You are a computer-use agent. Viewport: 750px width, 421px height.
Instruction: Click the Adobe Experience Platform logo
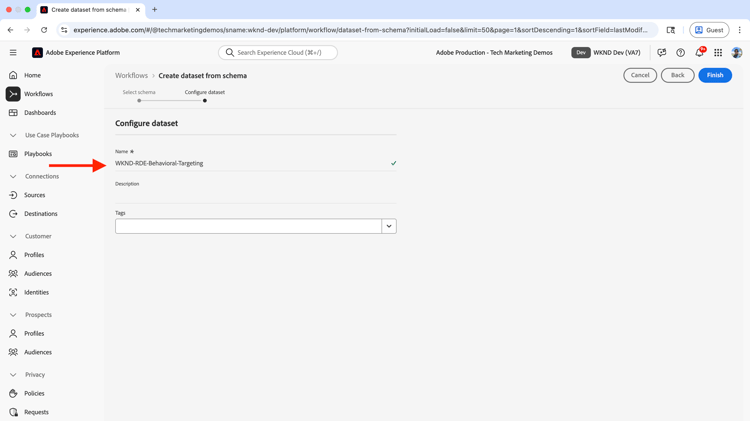tap(37, 53)
